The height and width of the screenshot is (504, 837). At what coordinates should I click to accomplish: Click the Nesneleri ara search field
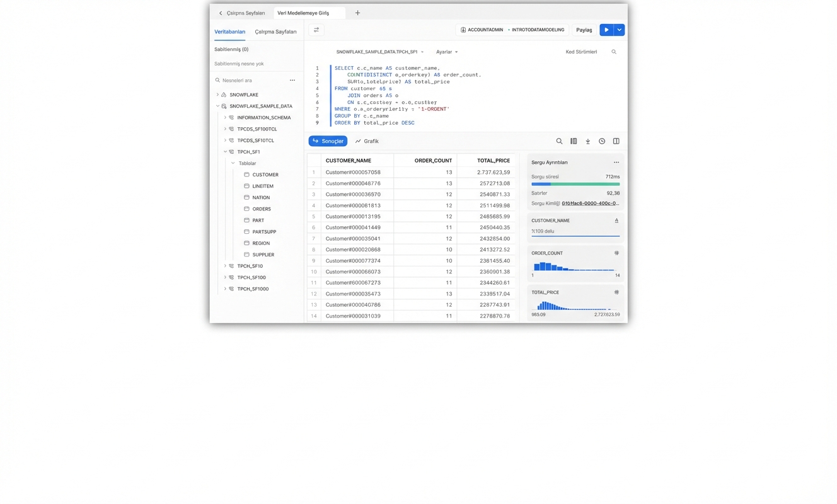252,80
